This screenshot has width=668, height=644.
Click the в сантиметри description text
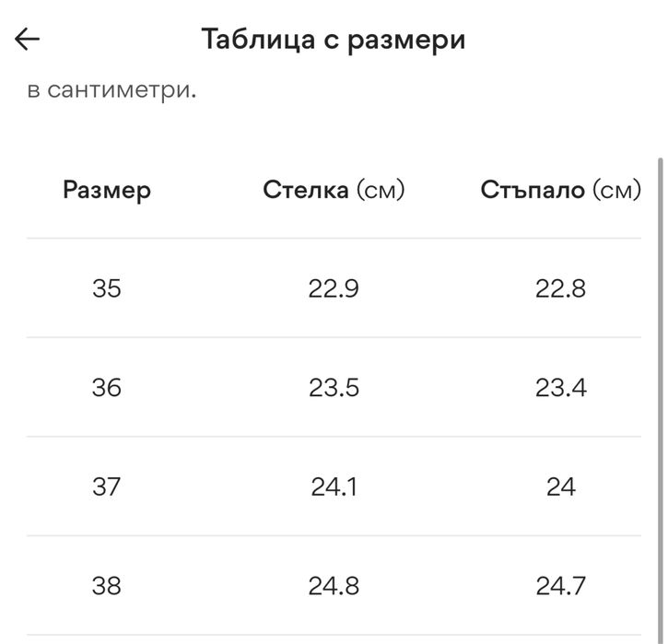coord(111,91)
